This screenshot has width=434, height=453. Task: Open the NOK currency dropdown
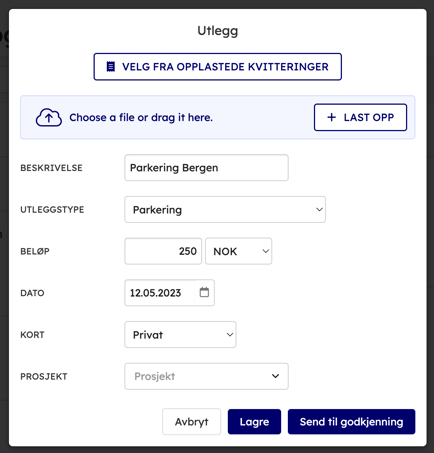click(239, 251)
